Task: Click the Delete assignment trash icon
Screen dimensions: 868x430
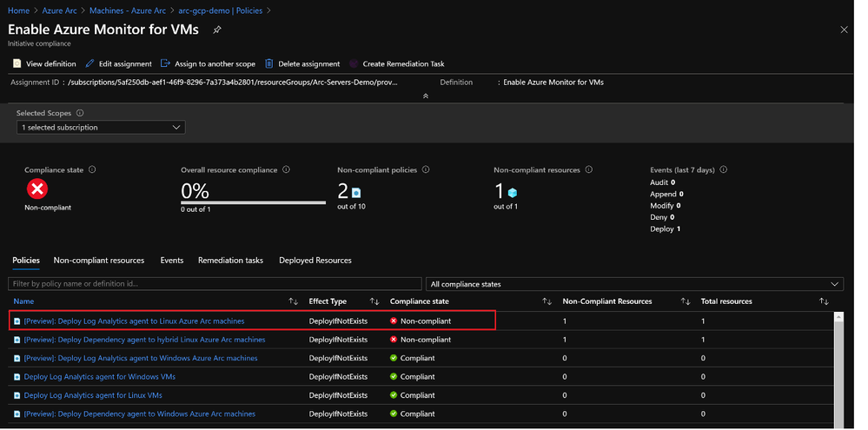Action: point(269,63)
